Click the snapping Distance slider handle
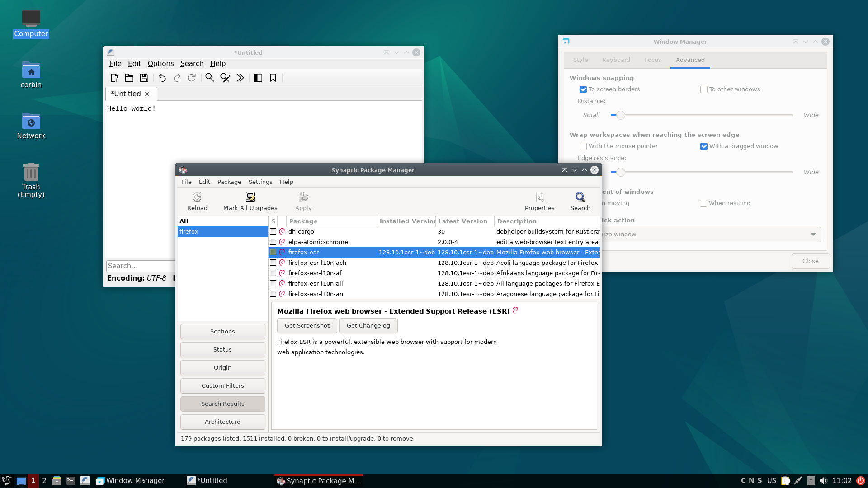The height and width of the screenshot is (488, 868). coord(621,115)
